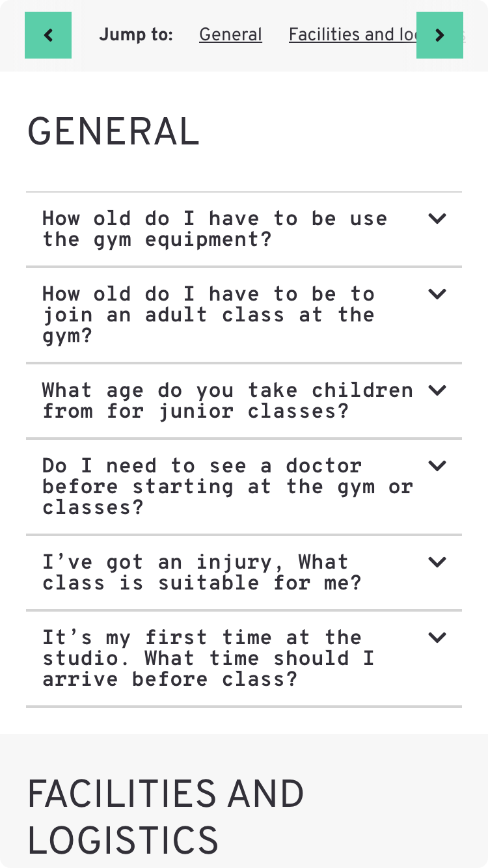Expand 'How old to join an adult class' question
488x868 pixels.
point(208,315)
